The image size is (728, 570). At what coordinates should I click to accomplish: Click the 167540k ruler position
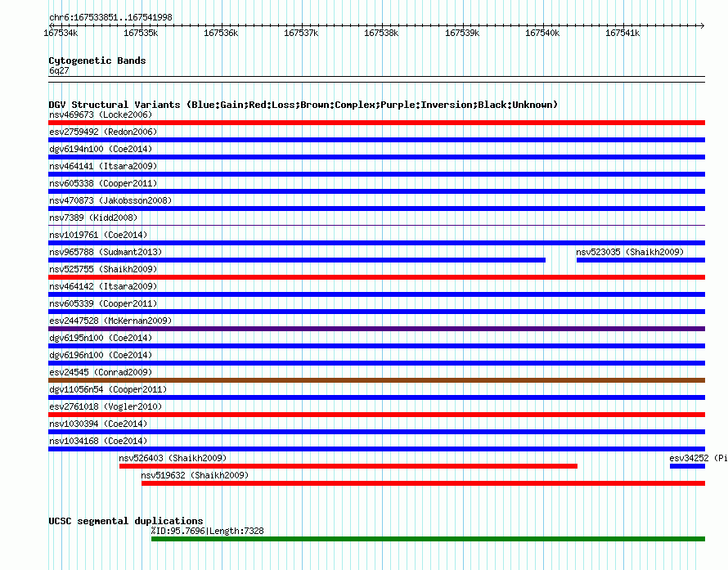543,33
